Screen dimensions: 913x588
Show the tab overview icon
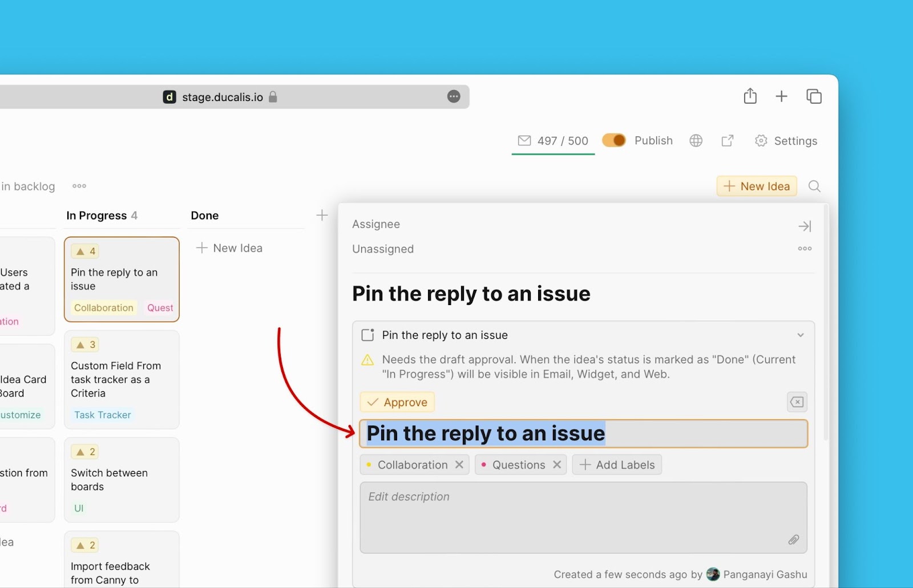point(814,96)
